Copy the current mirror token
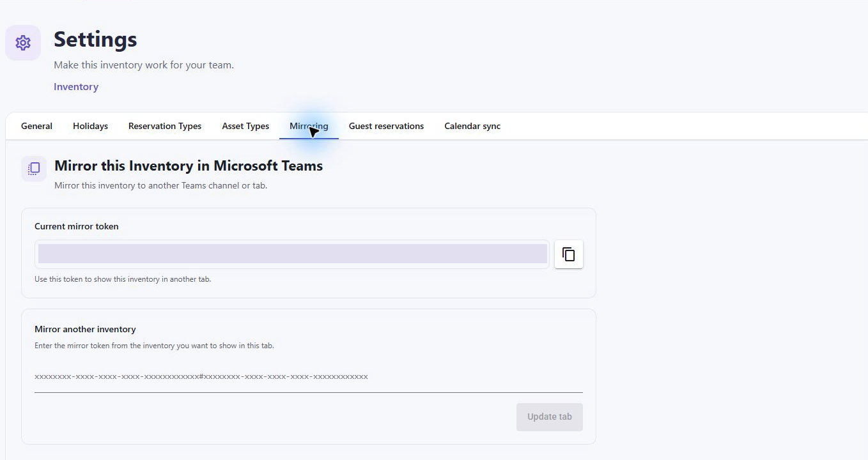This screenshot has width=868, height=460. 568,254
